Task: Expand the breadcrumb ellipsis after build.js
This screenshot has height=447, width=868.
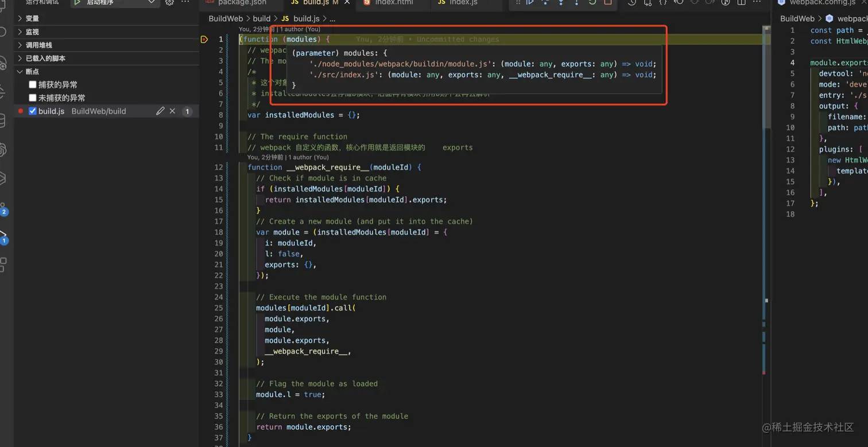Action: [x=332, y=18]
